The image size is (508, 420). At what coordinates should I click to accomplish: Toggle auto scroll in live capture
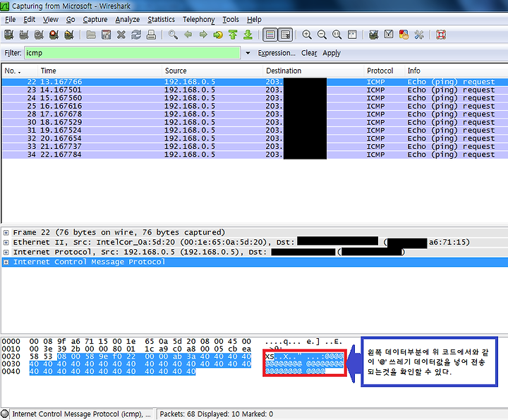pos(286,35)
